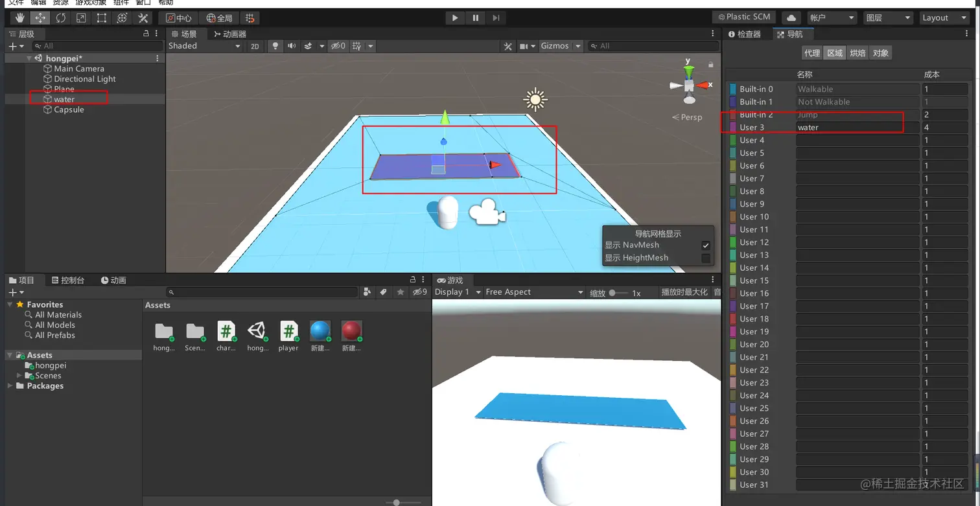Open the Display 1 dropdown in the Game view
This screenshot has height=506, width=980.
[x=458, y=292]
